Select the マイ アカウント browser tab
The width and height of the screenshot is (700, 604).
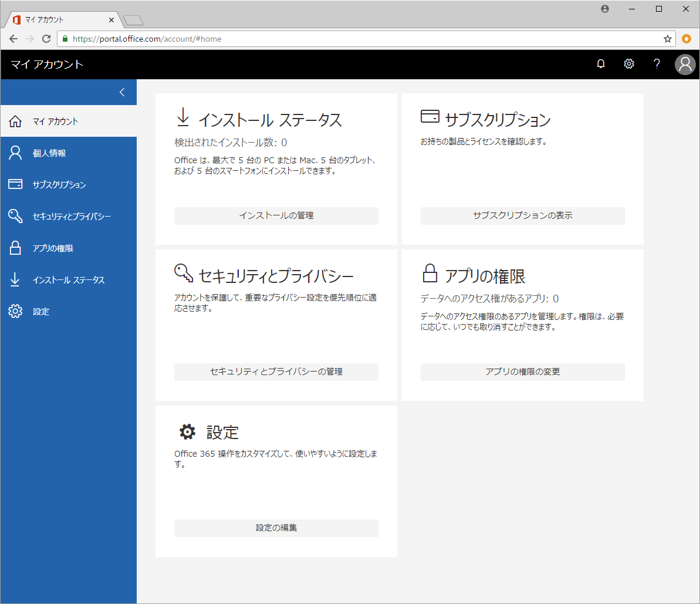click(x=63, y=19)
